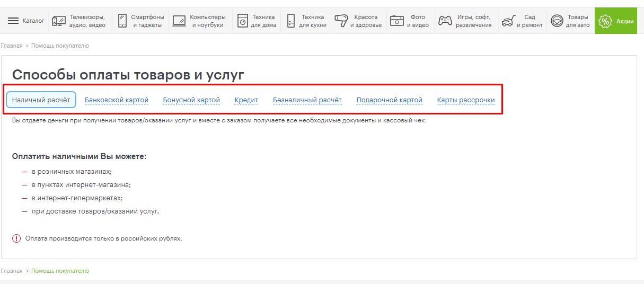Open the Сад и ремонт category label
Screen dimensions: 644x284
click(530, 21)
